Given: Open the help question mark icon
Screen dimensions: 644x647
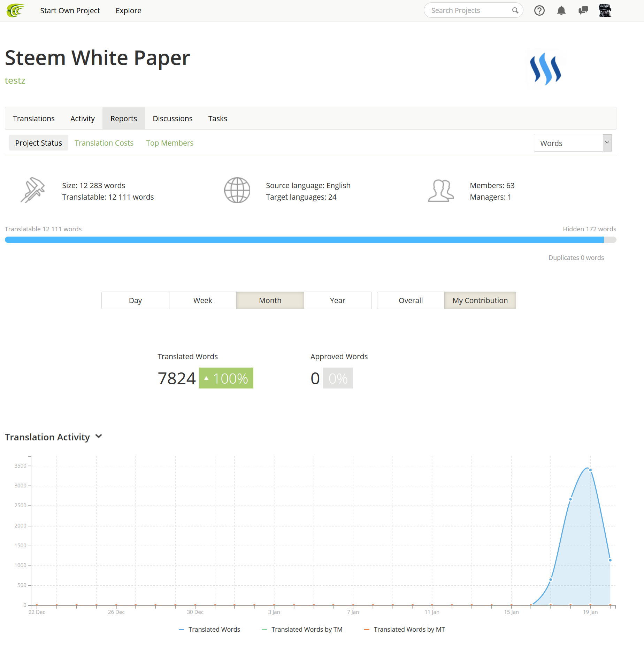Looking at the screenshot, I should (x=539, y=10).
